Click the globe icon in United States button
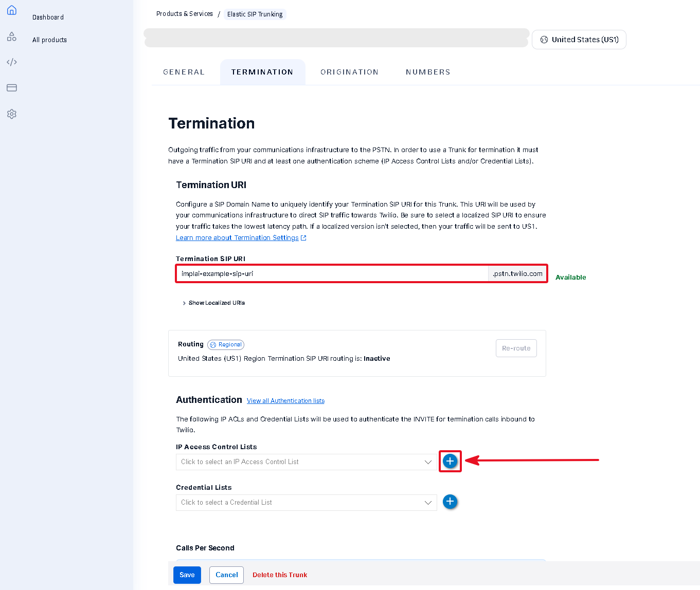The width and height of the screenshot is (700, 590). click(544, 40)
